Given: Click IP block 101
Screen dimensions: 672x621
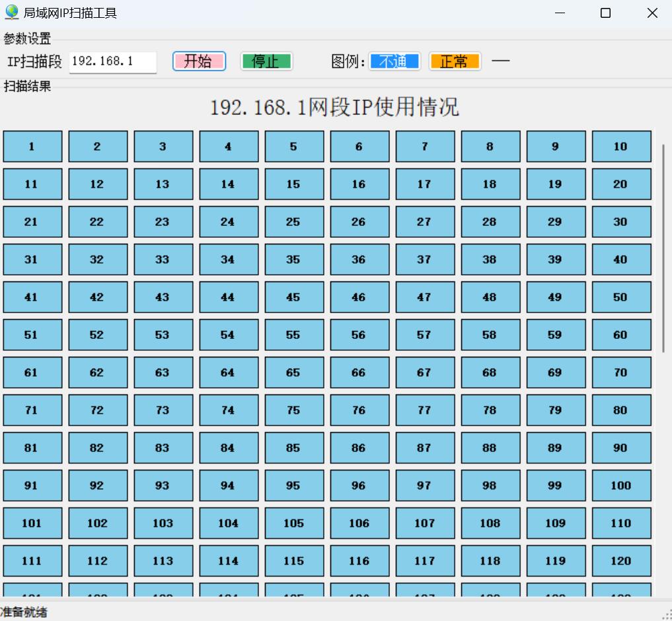Looking at the screenshot, I should (x=32, y=523).
